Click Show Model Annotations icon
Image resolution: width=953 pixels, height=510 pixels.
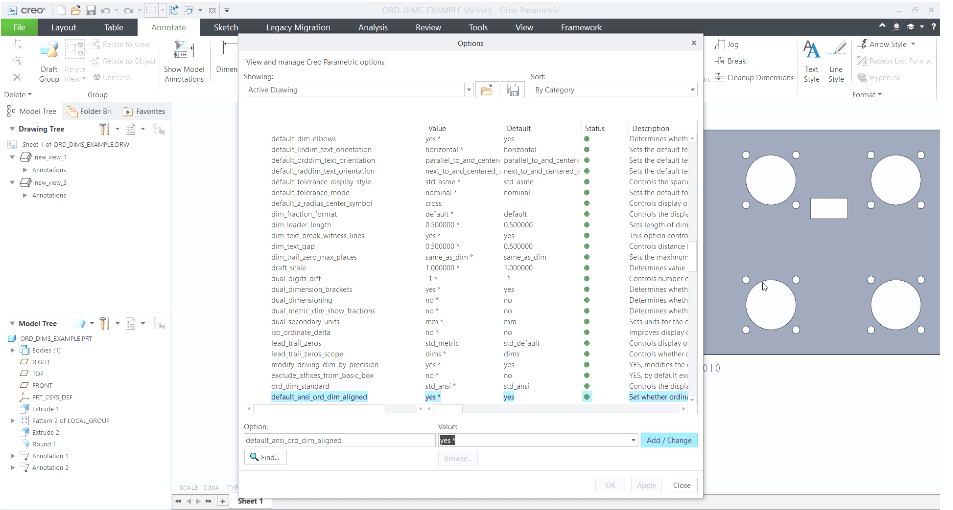[183, 58]
